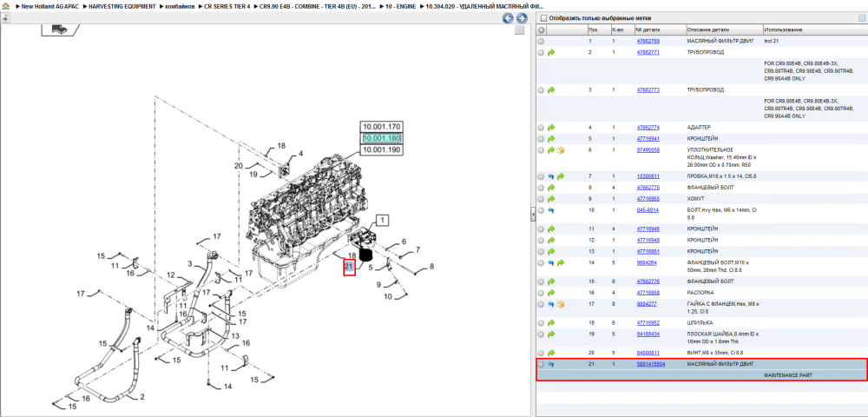
Task: Open the diagram tab with layers icon
Action: pos(61,30)
